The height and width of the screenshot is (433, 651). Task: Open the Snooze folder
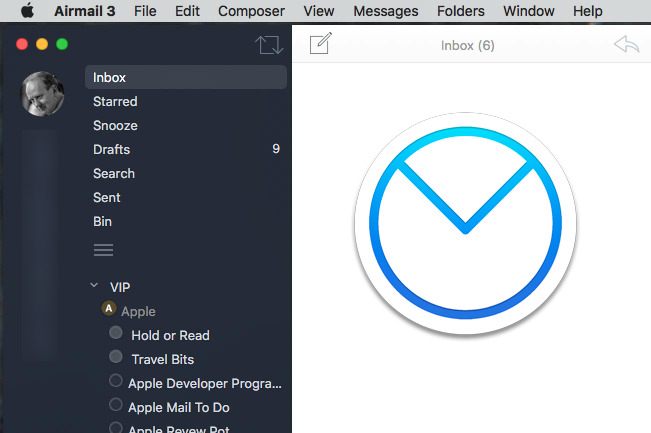pos(115,125)
